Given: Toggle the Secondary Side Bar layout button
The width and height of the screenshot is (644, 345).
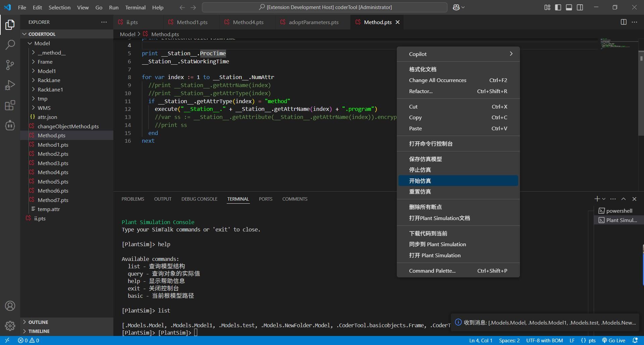Looking at the screenshot, I should coord(580,7).
